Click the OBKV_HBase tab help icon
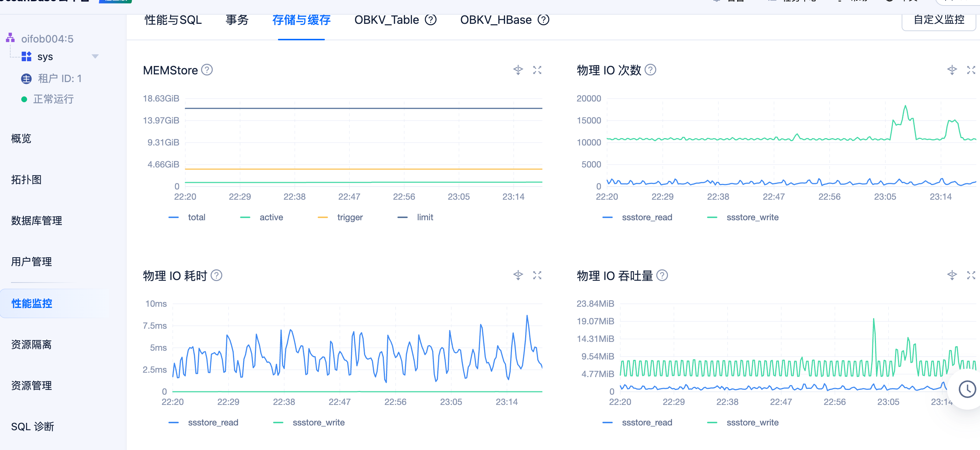The height and width of the screenshot is (450, 980). point(543,20)
